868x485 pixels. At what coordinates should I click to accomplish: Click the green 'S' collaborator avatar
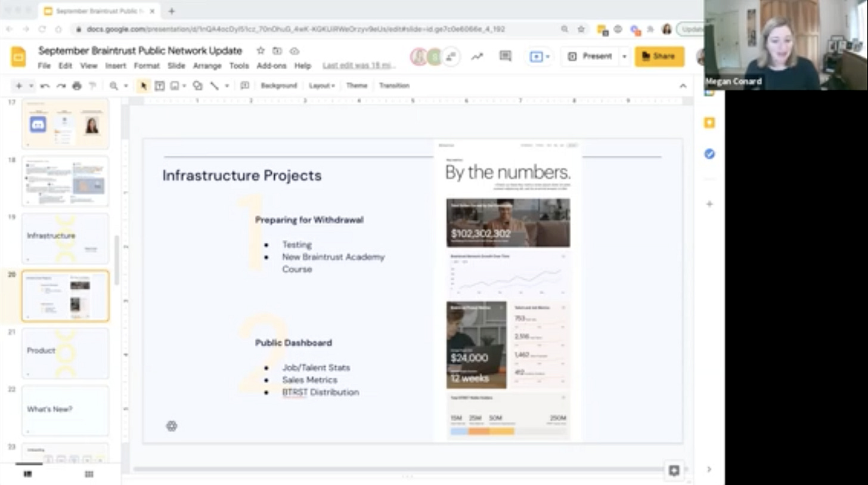pos(435,57)
